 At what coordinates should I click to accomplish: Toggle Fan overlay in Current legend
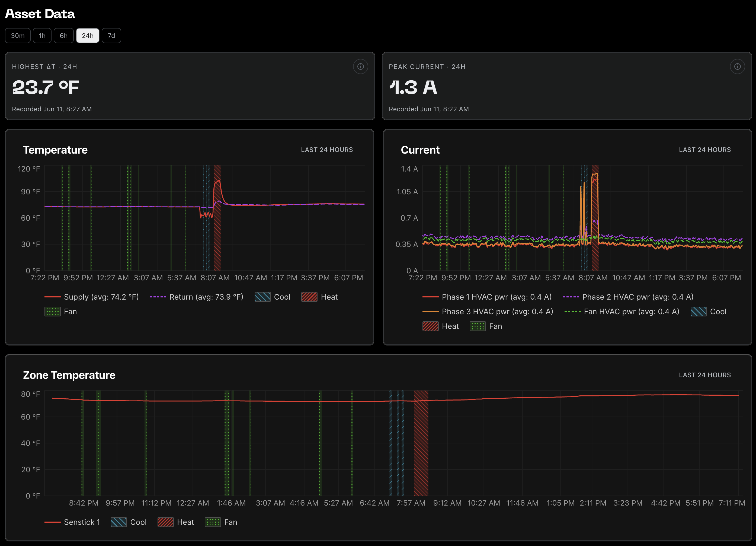(486, 326)
